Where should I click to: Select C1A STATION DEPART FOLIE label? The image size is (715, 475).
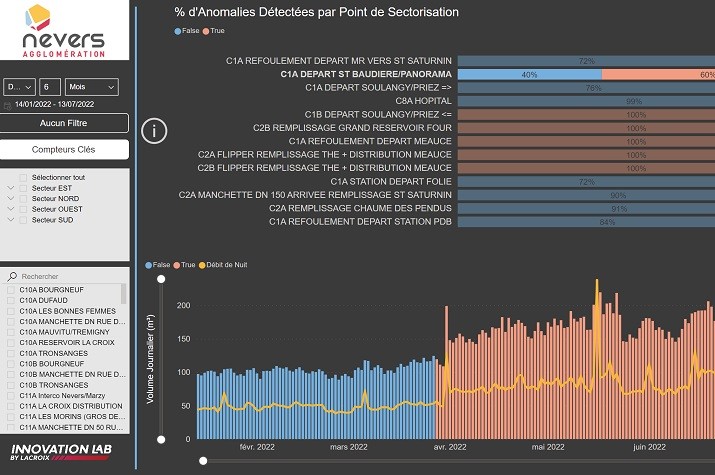point(391,181)
